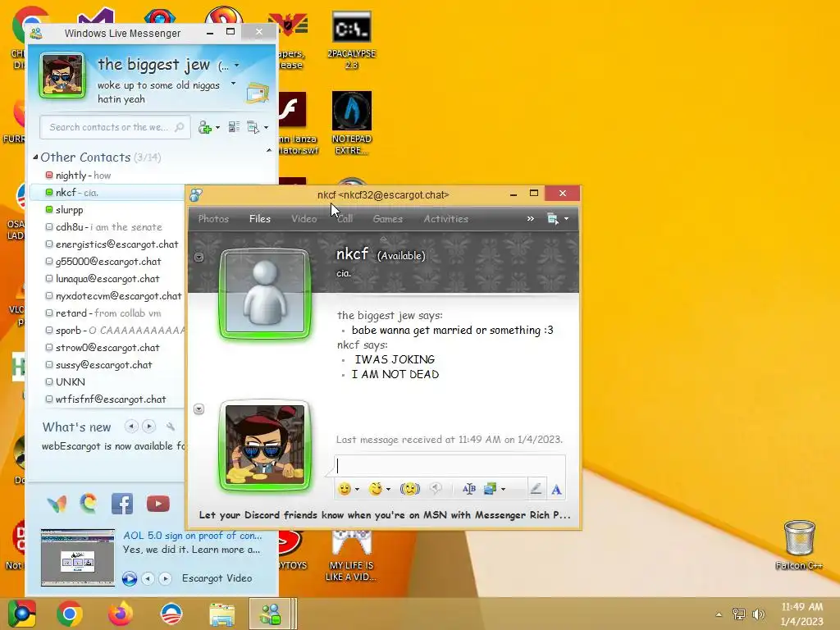Screen dimensions: 840x630
Task: Go to previous Escargot Video
Action: pos(148,578)
